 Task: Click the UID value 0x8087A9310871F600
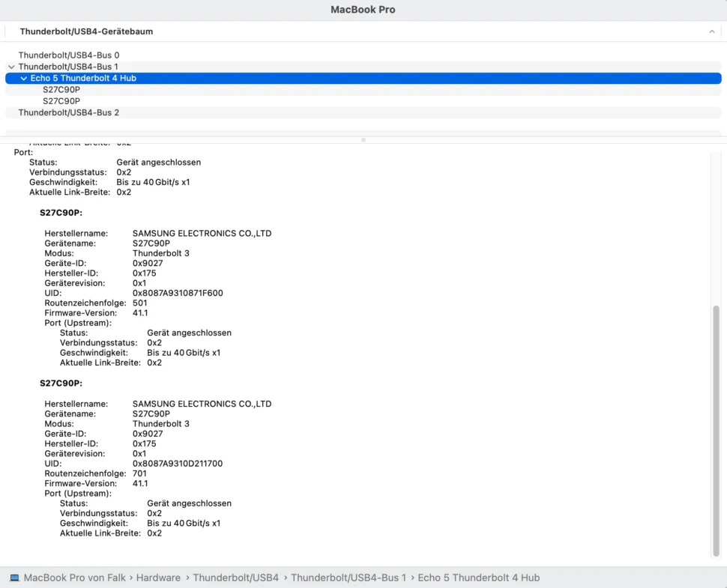178,294
